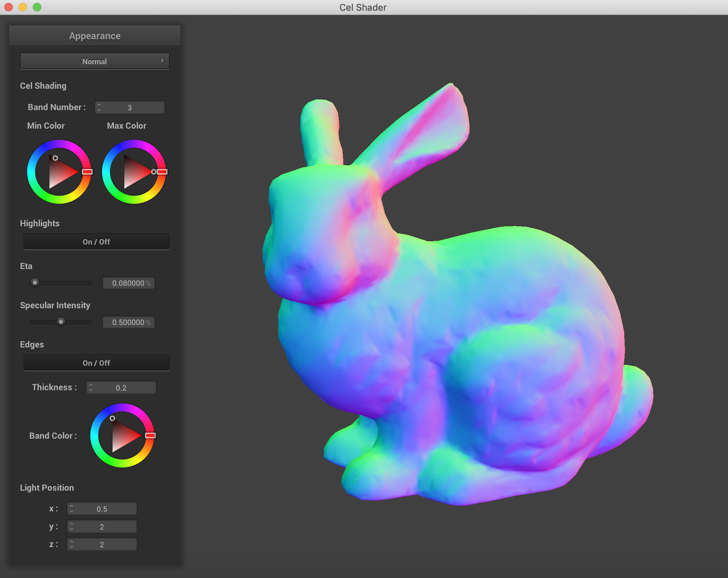Click the Band Number value field
728x578 pixels.
click(130, 107)
